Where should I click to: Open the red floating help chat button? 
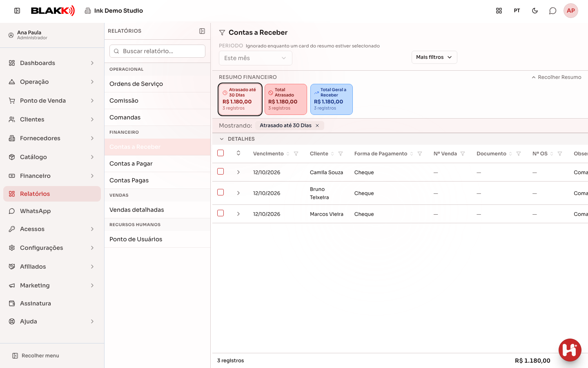pyautogui.click(x=570, y=350)
